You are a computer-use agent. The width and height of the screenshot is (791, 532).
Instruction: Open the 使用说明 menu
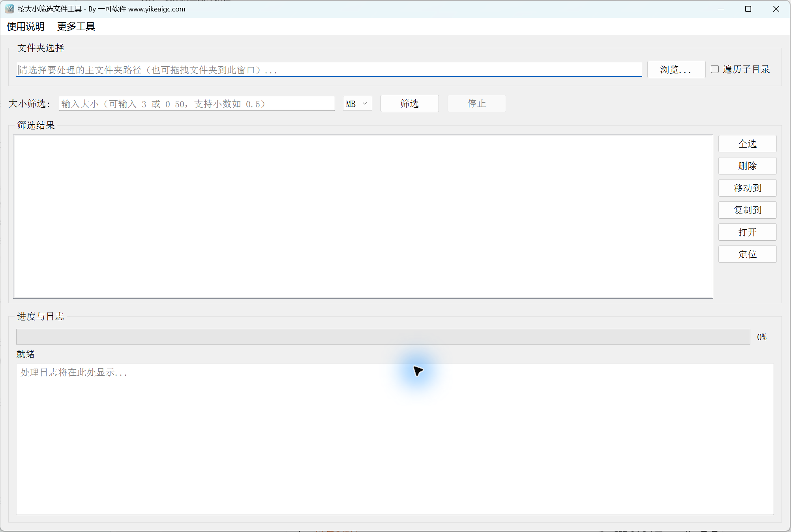point(26,26)
